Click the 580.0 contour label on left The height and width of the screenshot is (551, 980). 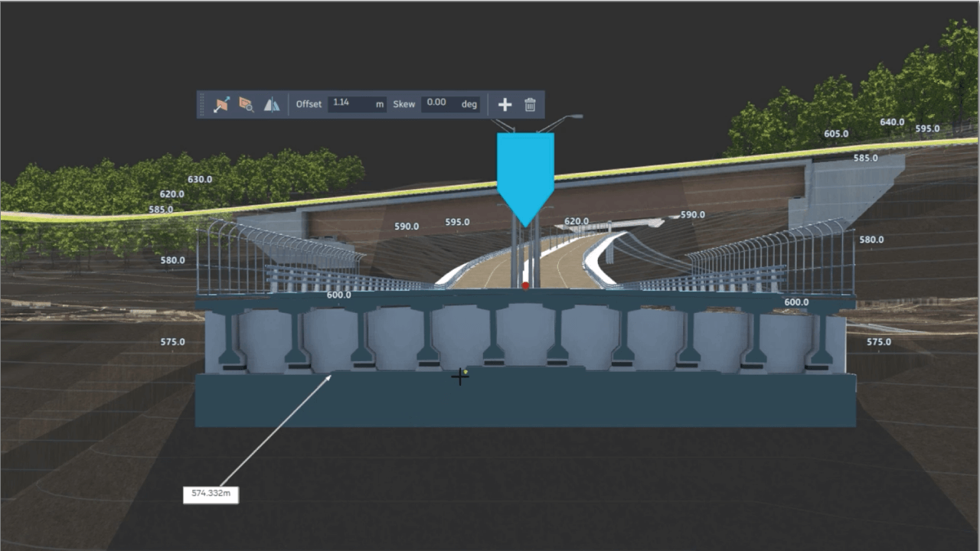click(x=172, y=260)
